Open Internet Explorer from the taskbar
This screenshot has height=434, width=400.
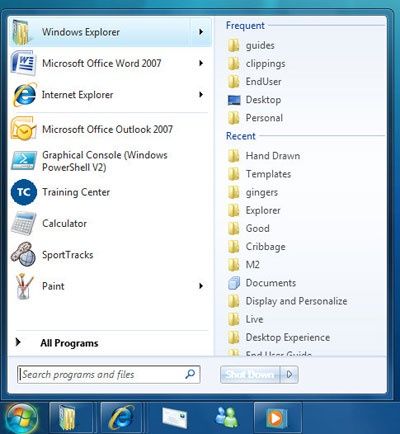(x=122, y=418)
